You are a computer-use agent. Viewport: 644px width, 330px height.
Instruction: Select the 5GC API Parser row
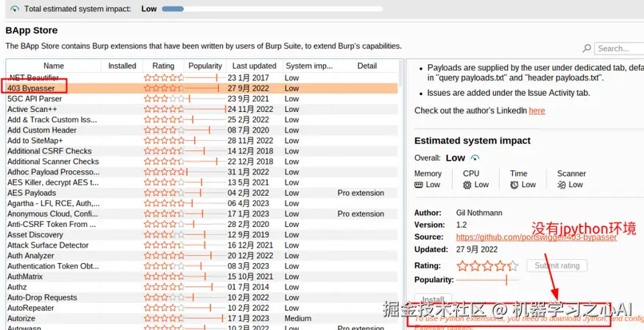pyautogui.click(x=202, y=99)
